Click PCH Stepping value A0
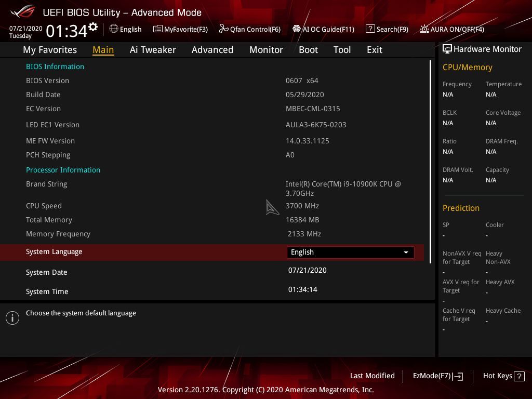Viewport: 532px width, 399px height. pos(290,155)
